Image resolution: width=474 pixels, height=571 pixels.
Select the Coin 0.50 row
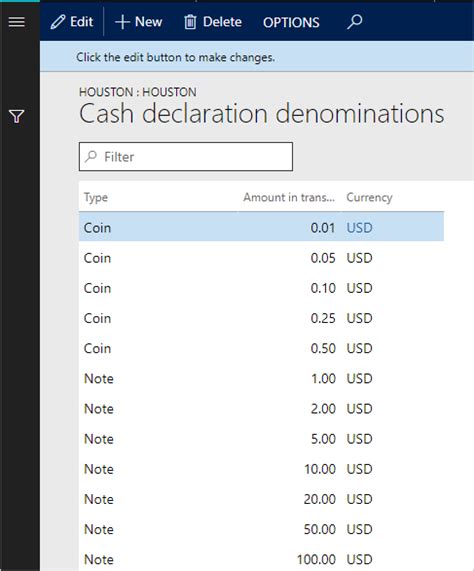(x=261, y=348)
